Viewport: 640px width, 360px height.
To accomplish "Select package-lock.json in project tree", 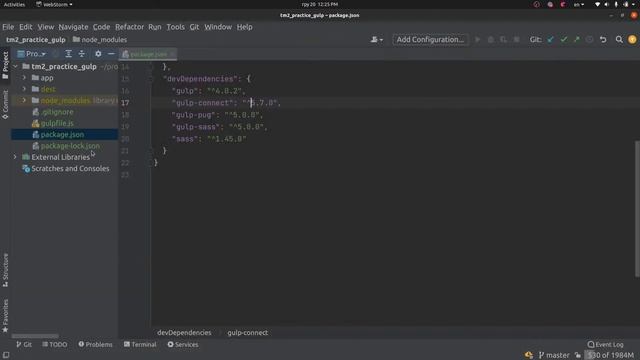I will pos(70,146).
